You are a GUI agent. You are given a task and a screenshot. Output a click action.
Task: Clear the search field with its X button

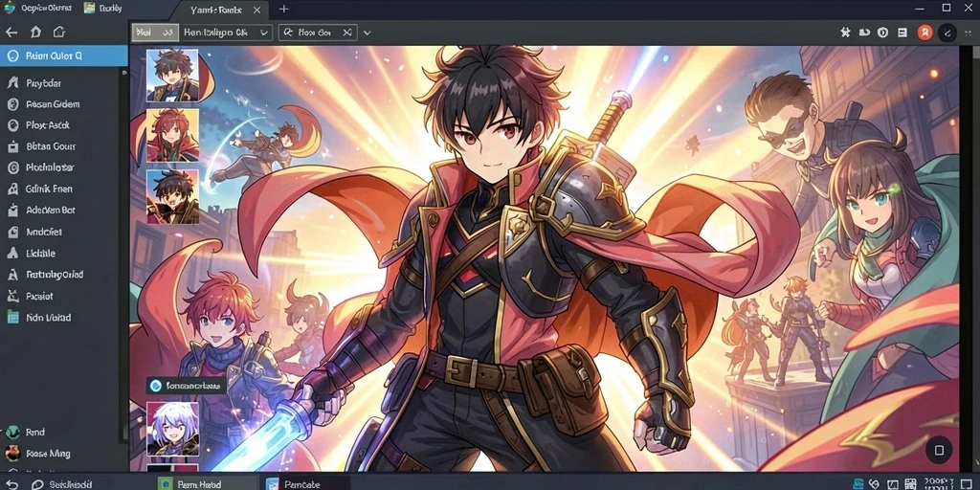[347, 33]
